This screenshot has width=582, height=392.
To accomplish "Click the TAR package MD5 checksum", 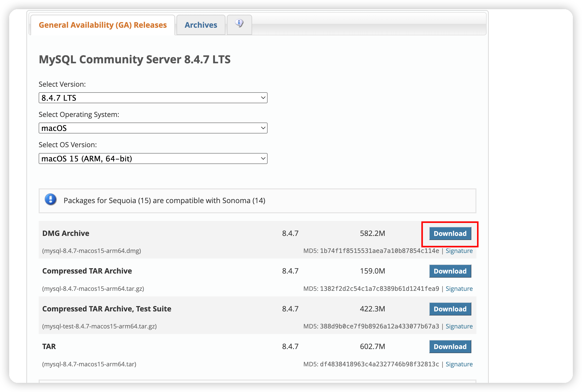I will pos(379,364).
